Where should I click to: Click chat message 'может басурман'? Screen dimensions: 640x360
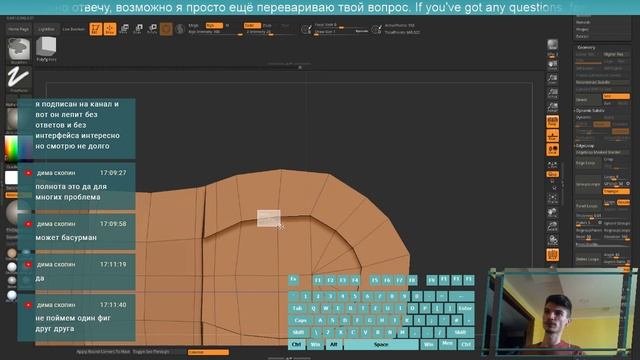tap(66, 238)
